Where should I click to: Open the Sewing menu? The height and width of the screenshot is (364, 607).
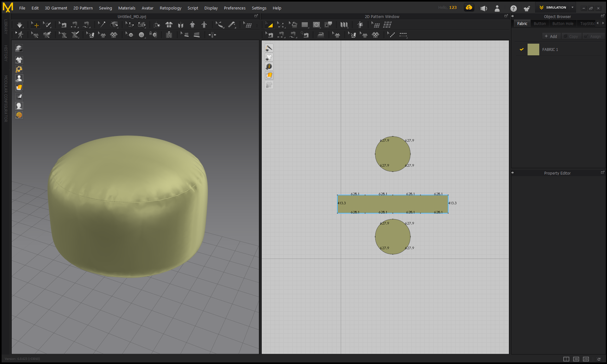click(105, 8)
